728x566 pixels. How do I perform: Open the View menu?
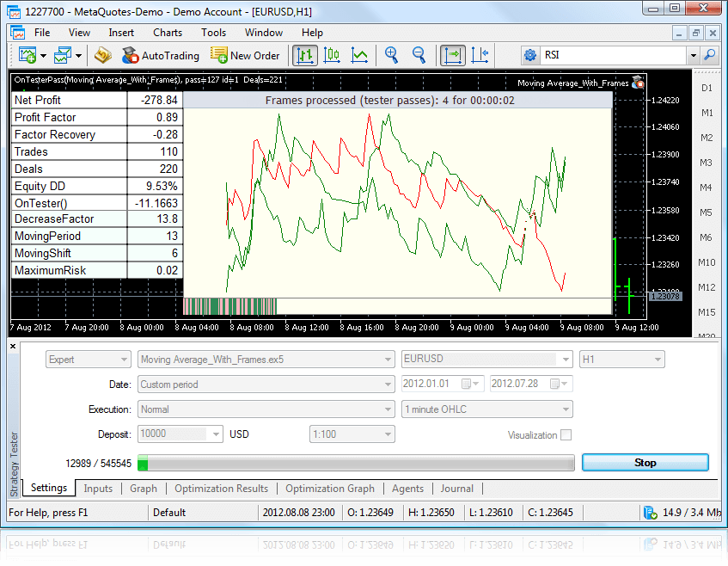(x=79, y=33)
